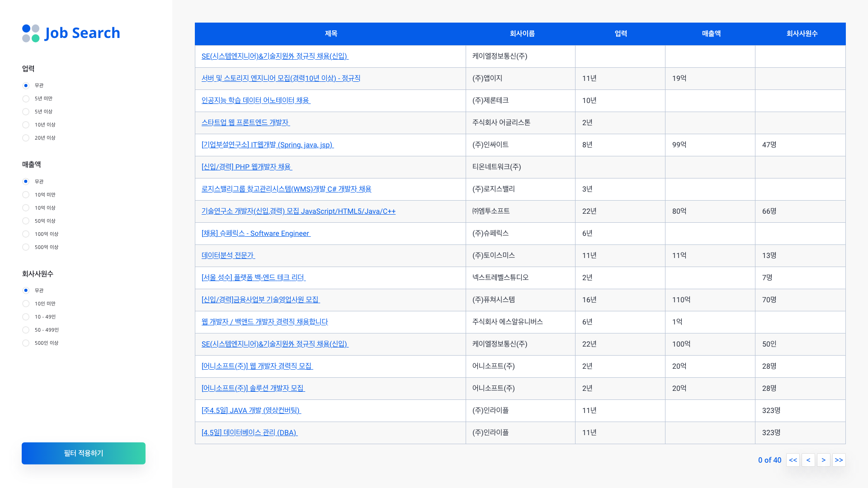Screen dimensions: 868x488
Task: Click the 제목 column header
Action: pyautogui.click(x=331, y=33)
